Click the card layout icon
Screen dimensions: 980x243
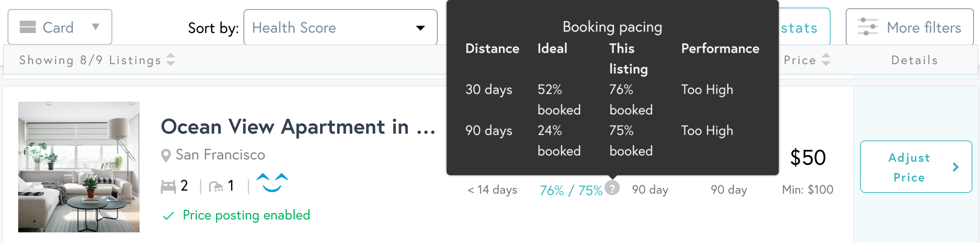pos(28,27)
